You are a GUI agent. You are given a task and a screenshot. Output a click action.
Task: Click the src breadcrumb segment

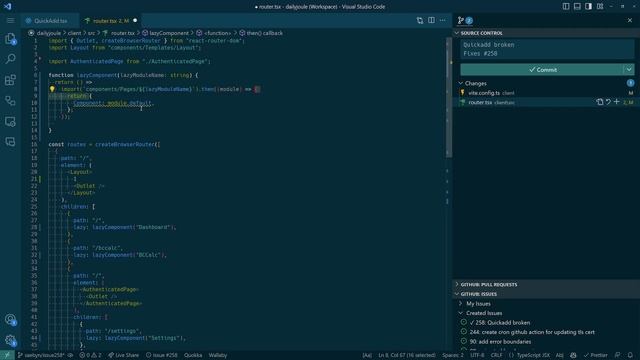91,33
